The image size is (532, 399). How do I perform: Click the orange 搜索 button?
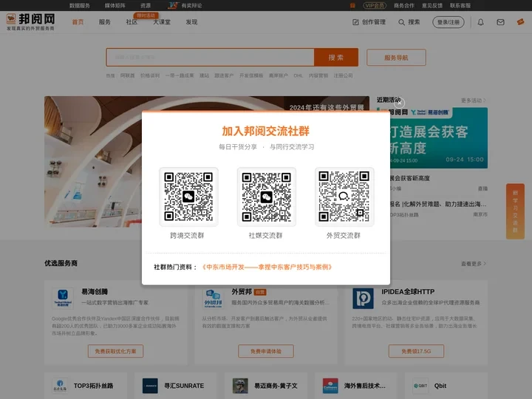[336, 58]
